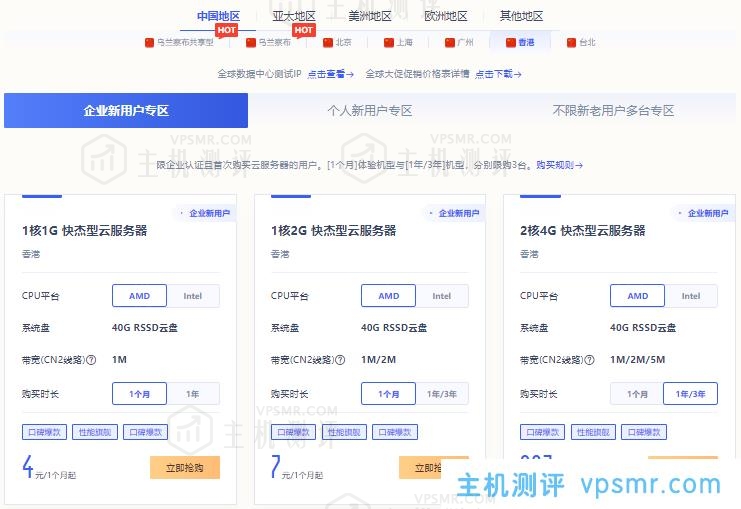Click 性能旗舰 tag in 1核2G card
The image size is (741, 509).
pyautogui.click(x=344, y=432)
